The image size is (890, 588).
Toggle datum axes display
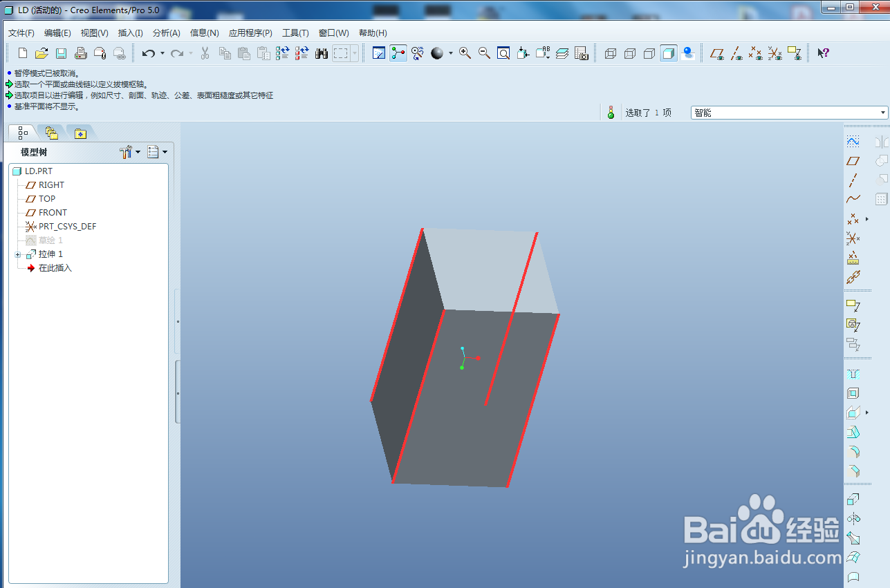pyautogui.click(x=737, y=53)
